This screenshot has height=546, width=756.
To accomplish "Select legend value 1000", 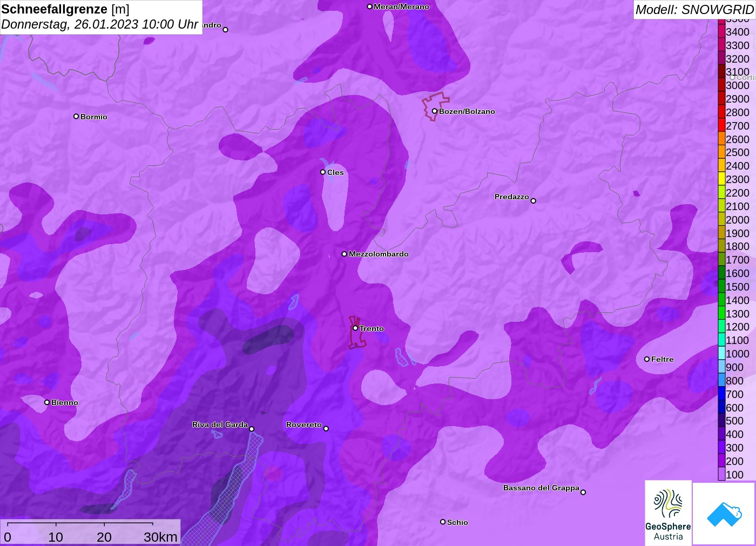I will (x=738, y=354).
